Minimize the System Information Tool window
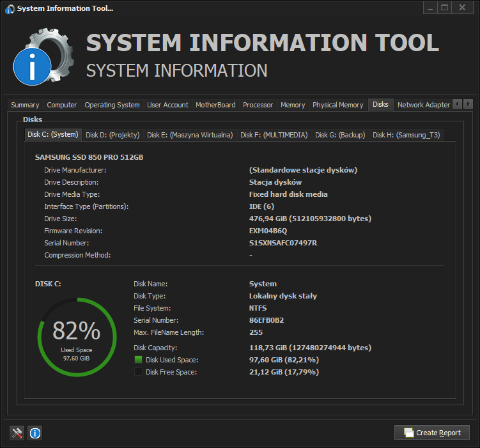The width and height of the screenshot is (480, 448). coord(430,8)
